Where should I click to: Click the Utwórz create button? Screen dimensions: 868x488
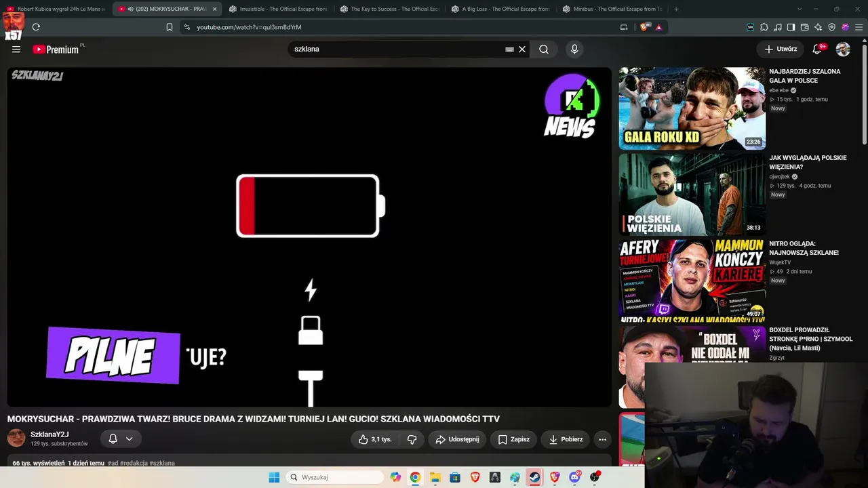click(781, 49)
